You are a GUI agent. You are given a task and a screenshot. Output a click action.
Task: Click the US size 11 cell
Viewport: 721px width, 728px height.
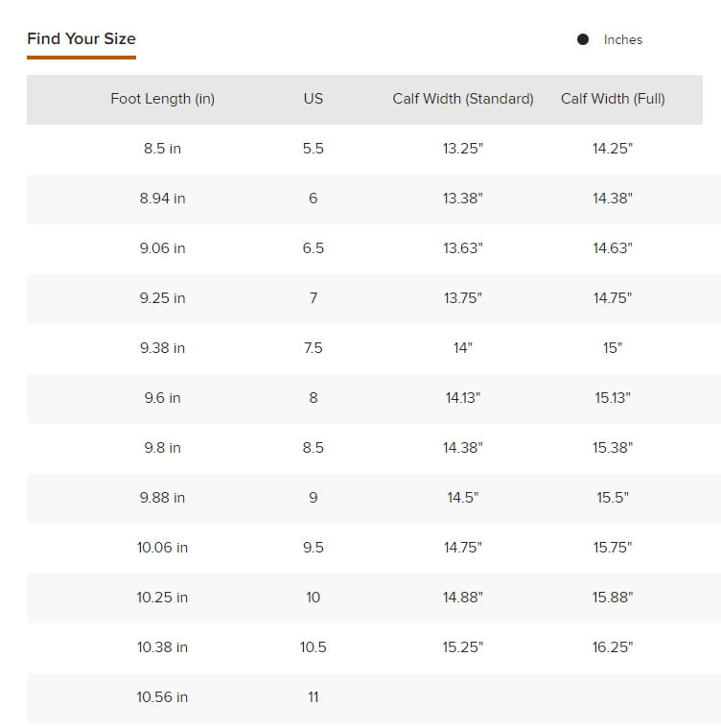(x=314, y=697)
